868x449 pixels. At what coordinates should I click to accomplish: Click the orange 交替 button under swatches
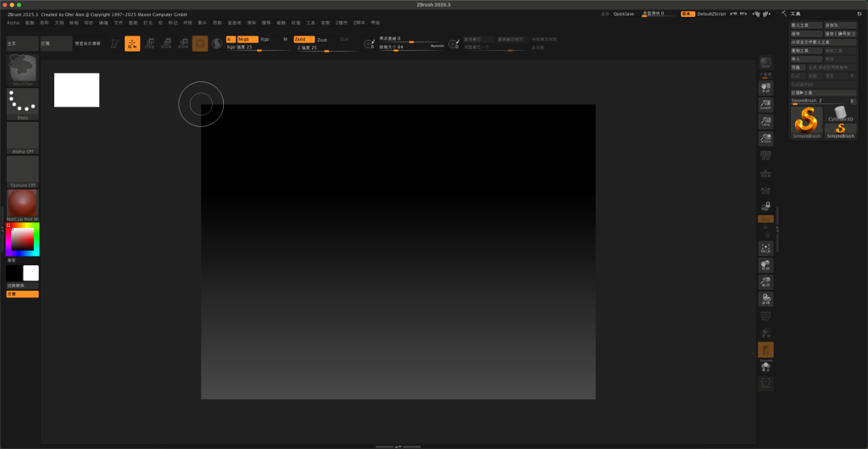pyautogui.click(x=22, y=294)
